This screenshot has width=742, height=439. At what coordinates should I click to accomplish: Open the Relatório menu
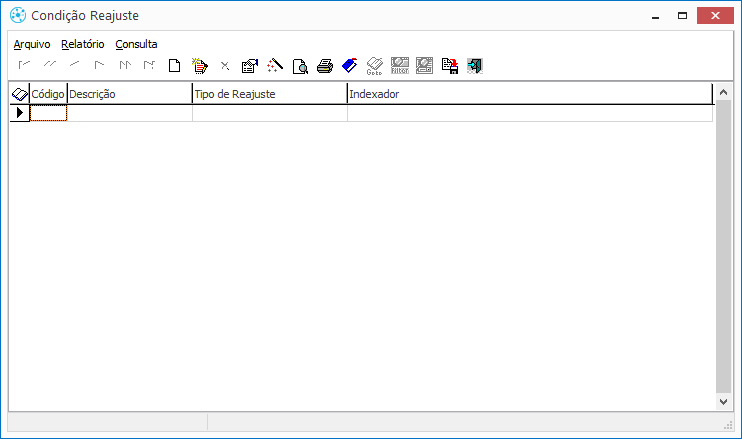83,44
